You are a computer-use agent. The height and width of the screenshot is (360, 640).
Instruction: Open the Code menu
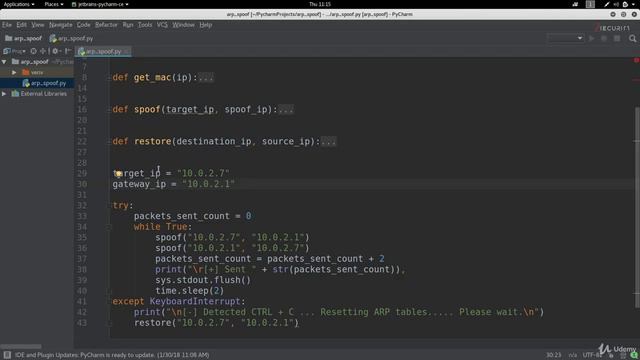pos(84,25)
